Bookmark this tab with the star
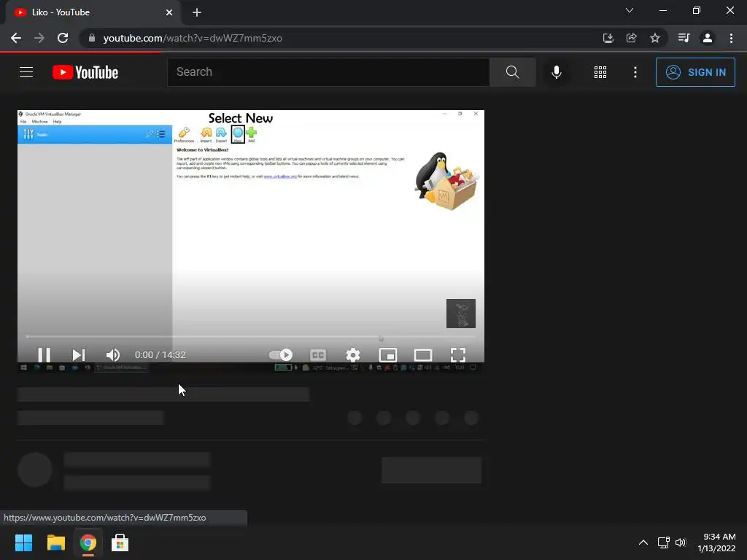 (655, 38)
